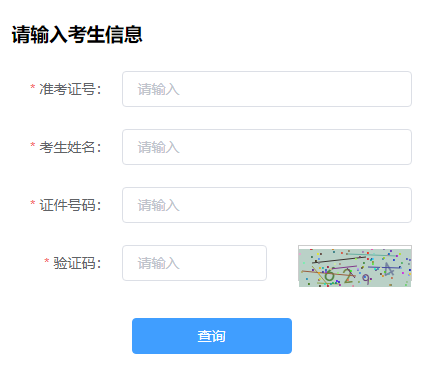Focus the 考生姓名 text box
446x369 pixels.
tap(267, 147)
